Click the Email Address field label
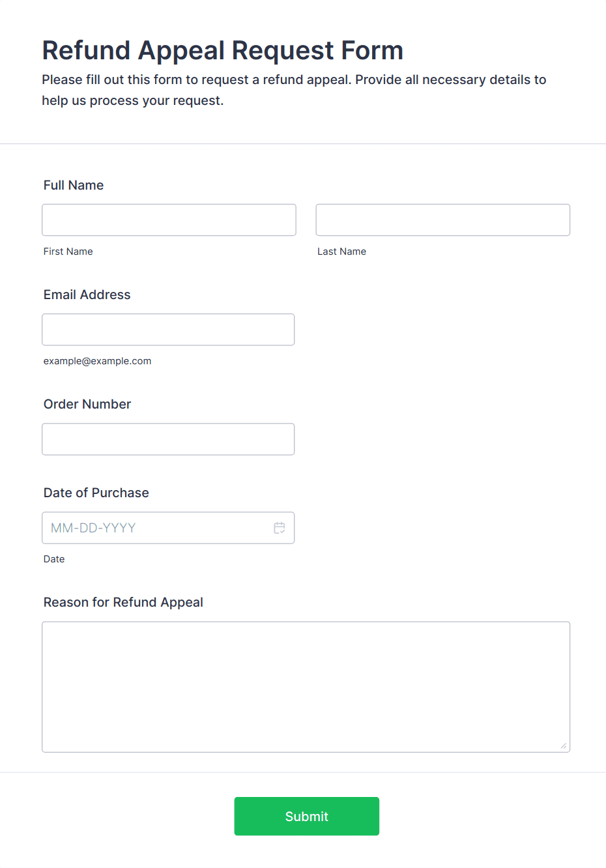Screen dimensions: 606x868 [87, 295]
